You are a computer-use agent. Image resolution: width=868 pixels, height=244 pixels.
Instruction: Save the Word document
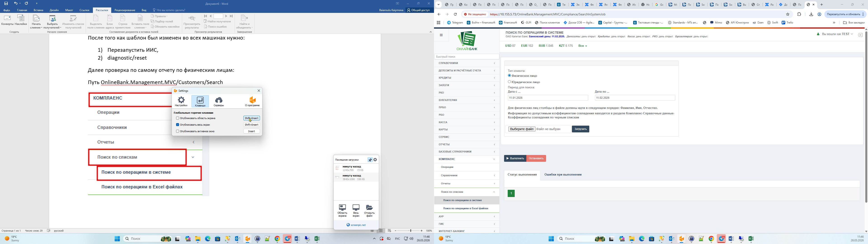click(6, 3)
